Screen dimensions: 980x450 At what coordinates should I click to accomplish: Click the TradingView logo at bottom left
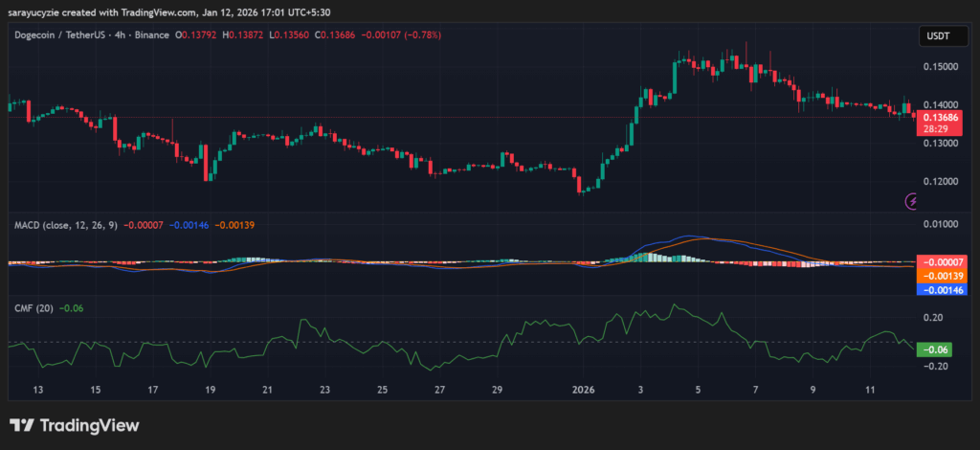click(74, 425)
